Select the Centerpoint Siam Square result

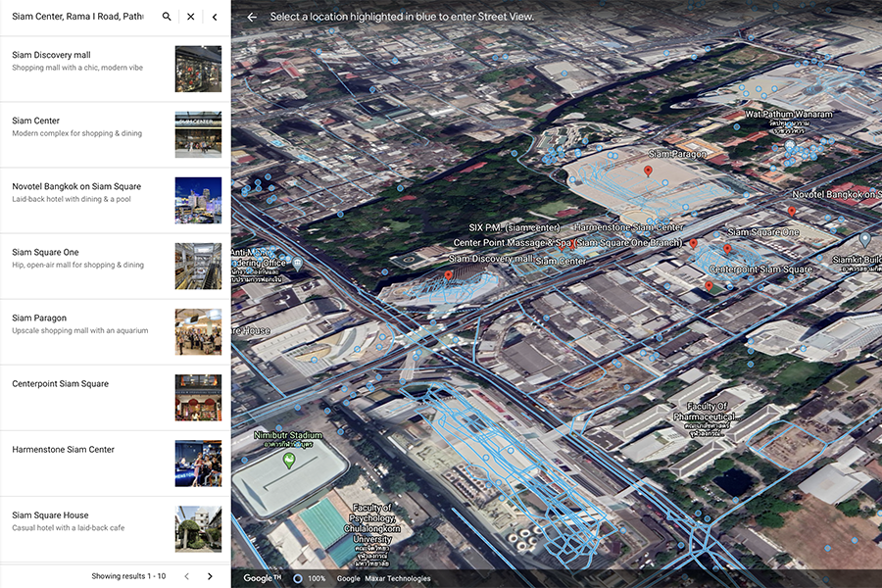(88, 390)
